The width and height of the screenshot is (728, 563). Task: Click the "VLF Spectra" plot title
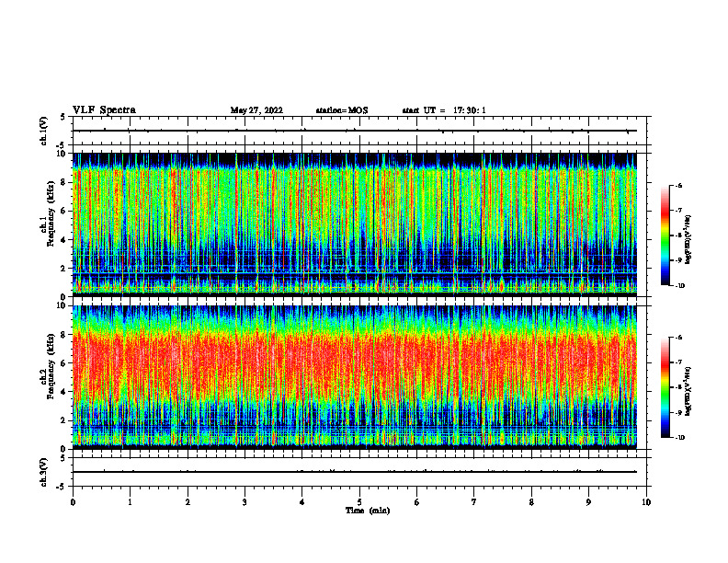104,110
